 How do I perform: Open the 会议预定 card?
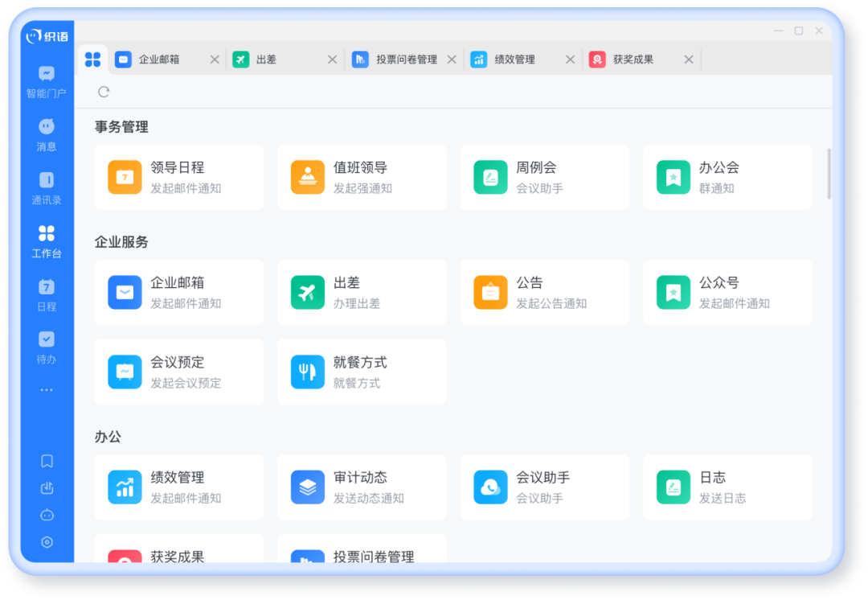(x=178, y=372)
